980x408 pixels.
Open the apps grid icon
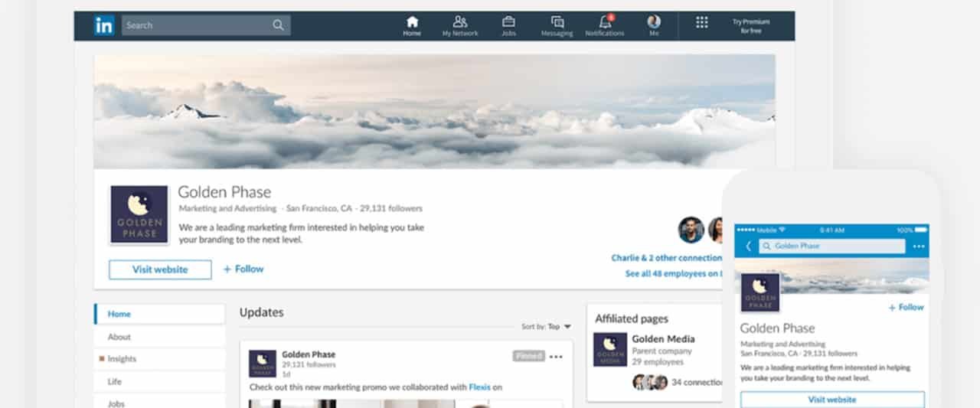click(x=701, y=22)
